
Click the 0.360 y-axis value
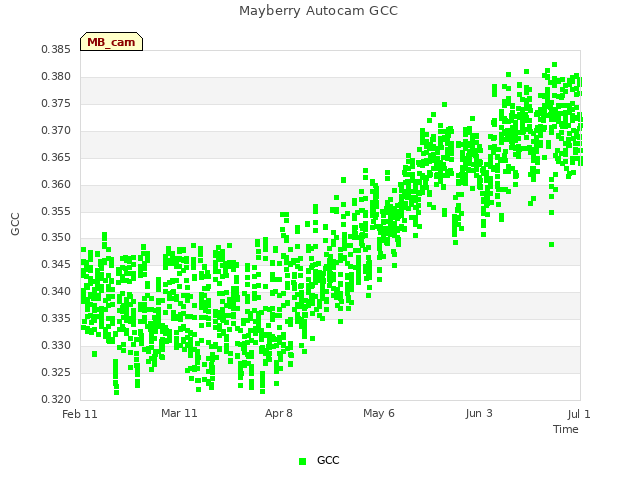[56, 184]
